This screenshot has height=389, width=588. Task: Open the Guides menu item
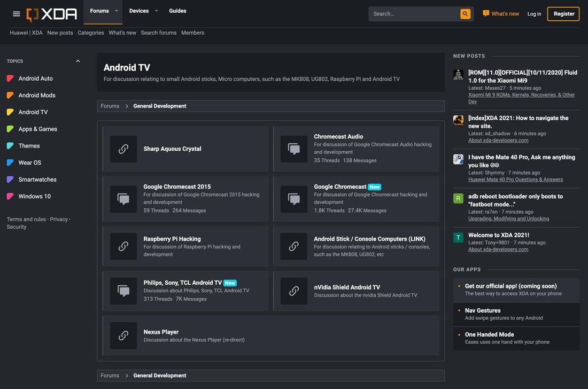pos(177,11)
